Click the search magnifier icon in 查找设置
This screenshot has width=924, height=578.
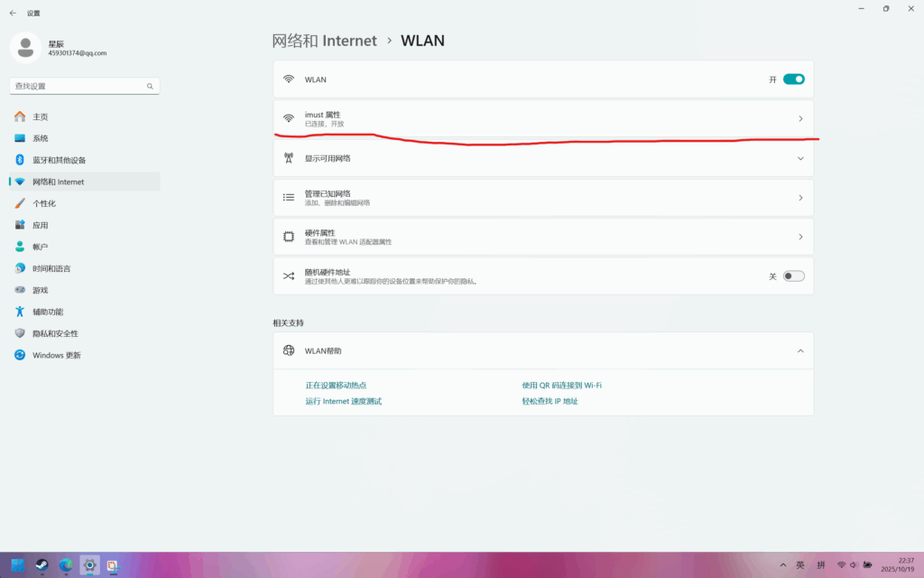point(151,87)
